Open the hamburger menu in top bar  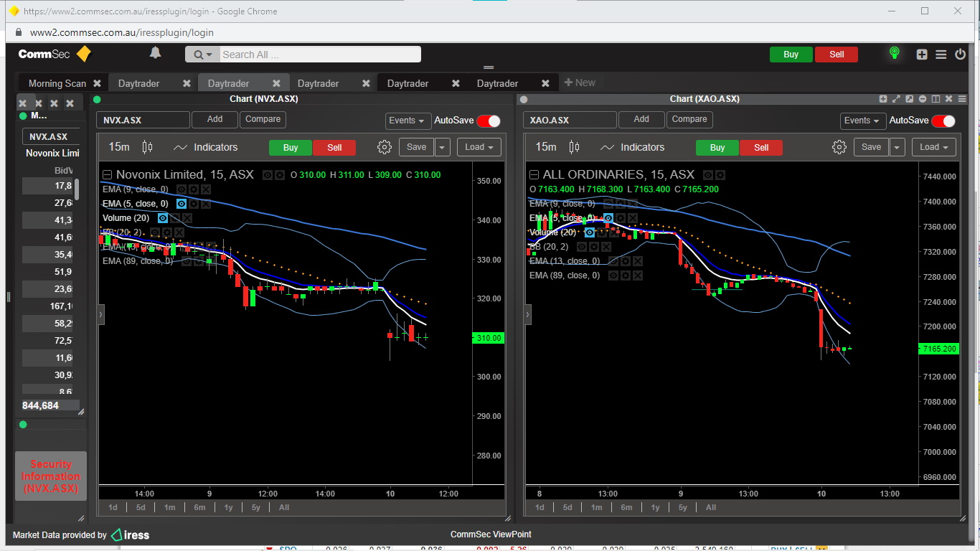[x=941, y=55]
